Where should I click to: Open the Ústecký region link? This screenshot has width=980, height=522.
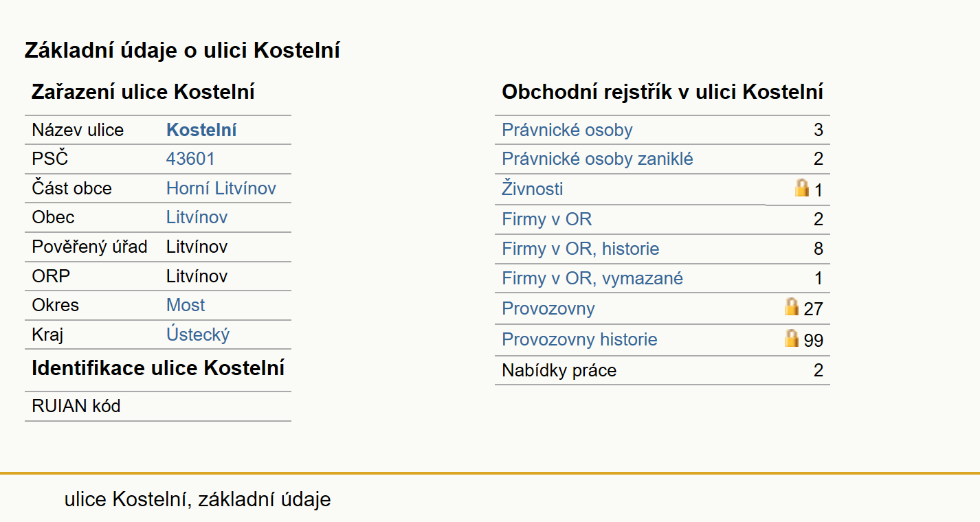click(198, 334)
